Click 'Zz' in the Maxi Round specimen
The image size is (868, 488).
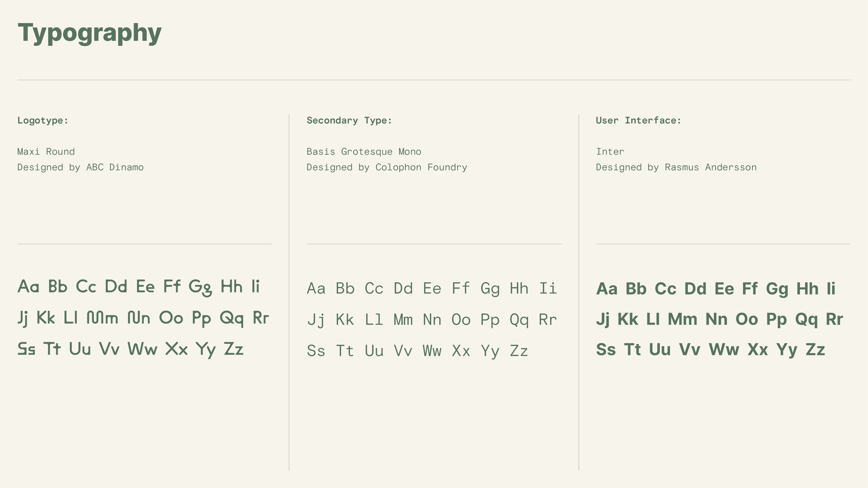coord(234,349)
